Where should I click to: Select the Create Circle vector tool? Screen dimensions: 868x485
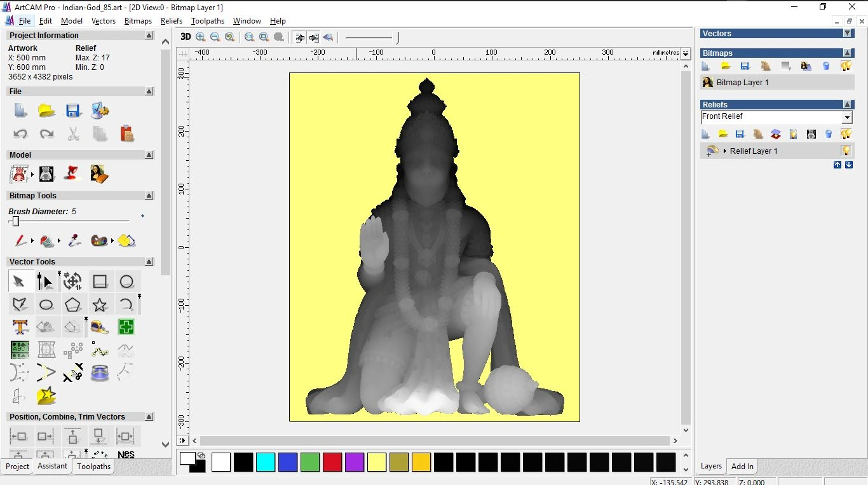[x=126, y=282]
